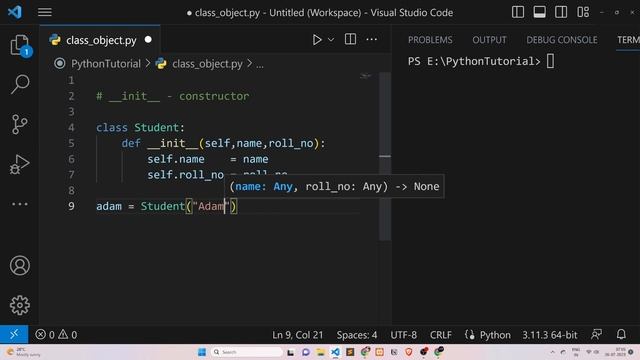The height and width of the screenshot is (360, 640).
Task: Open remote window button in status bar
Action: [14, 335]
